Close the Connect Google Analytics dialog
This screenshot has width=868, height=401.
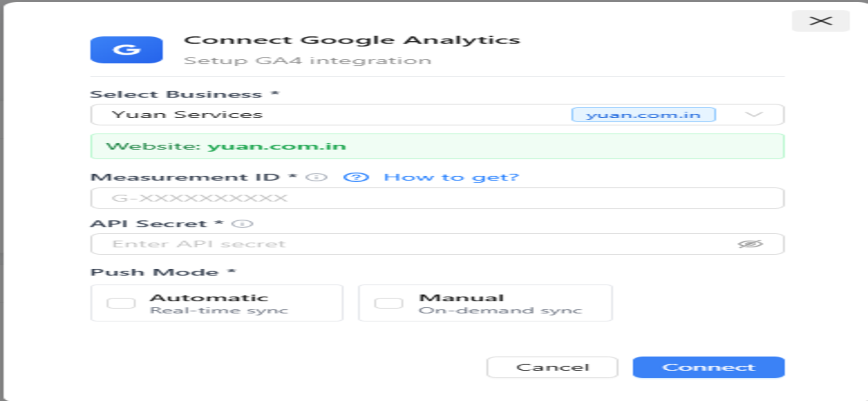point(820,21)
